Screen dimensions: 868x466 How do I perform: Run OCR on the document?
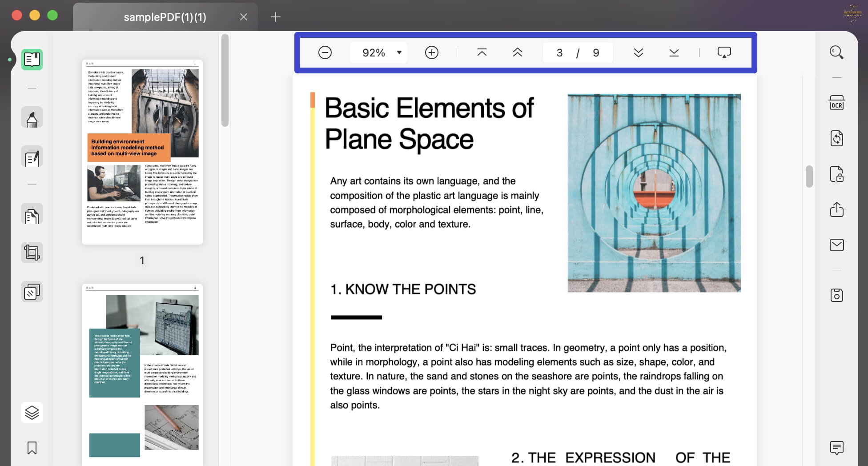pos(836,103)
